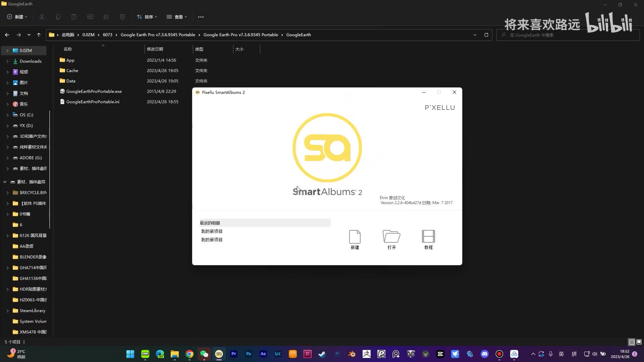This screenshot has width=644, height=362.
Task: Click the New album (新建) icon
Action: (355, 237)
